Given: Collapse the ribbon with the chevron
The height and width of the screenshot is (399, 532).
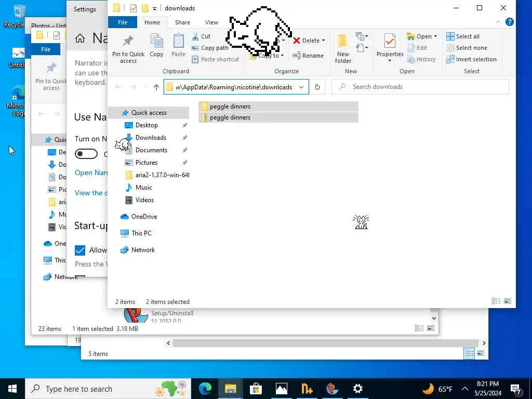Looking at the screenshot, I should pos(498,22).
